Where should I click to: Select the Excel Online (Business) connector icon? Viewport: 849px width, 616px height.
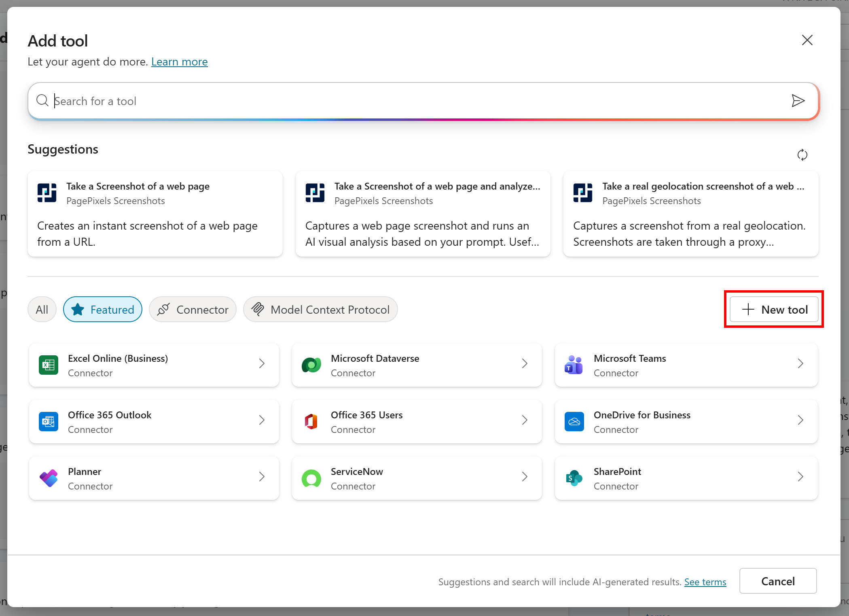point(49,365)
